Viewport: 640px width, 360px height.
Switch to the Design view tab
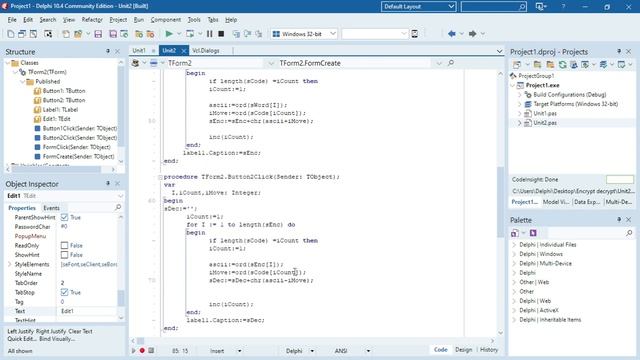[x=464, y=350]
